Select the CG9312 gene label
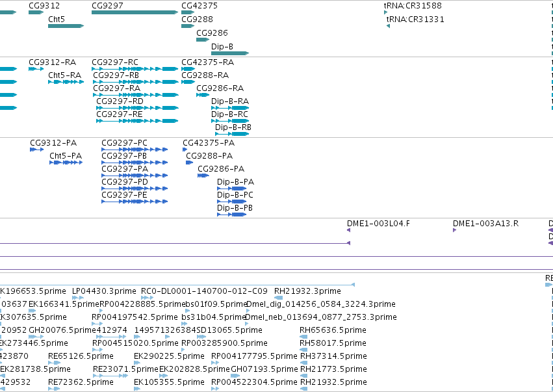Screen dimensions: 553x392 coord(44,6)
